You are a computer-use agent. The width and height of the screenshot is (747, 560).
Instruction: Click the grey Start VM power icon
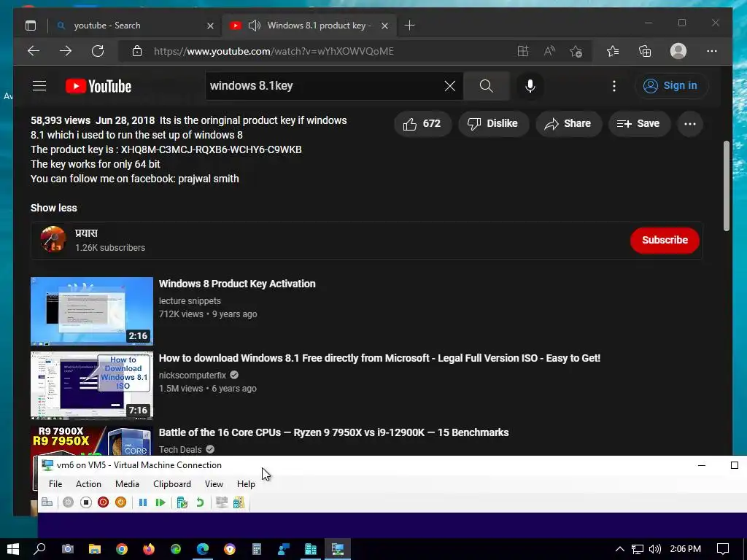coord(68,502)
